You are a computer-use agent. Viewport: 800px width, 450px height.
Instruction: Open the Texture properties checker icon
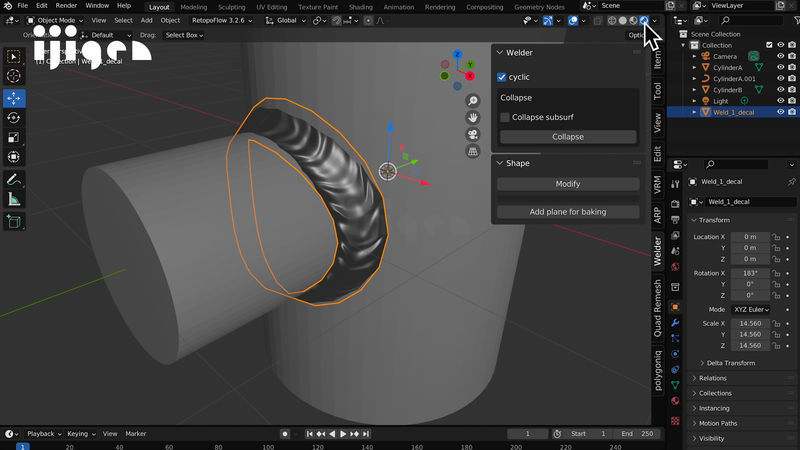click(x=675, y=421)
